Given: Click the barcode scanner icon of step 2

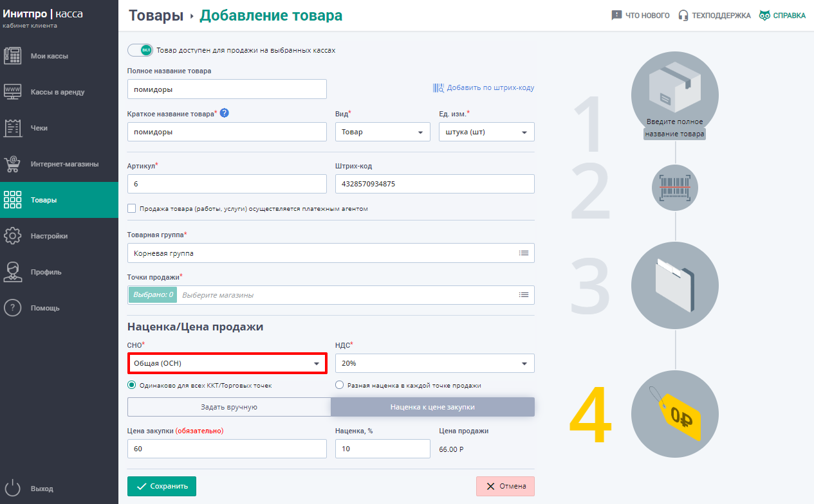Looking at the screenshot, I should tap(675, 187).
